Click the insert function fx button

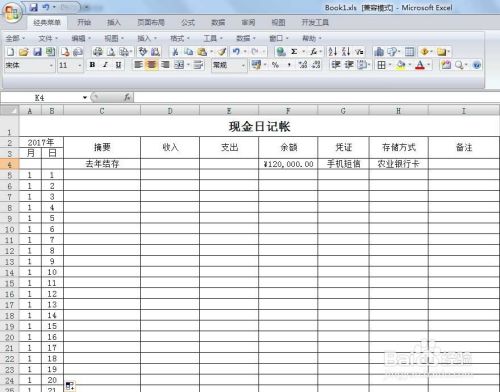point(127,97)
